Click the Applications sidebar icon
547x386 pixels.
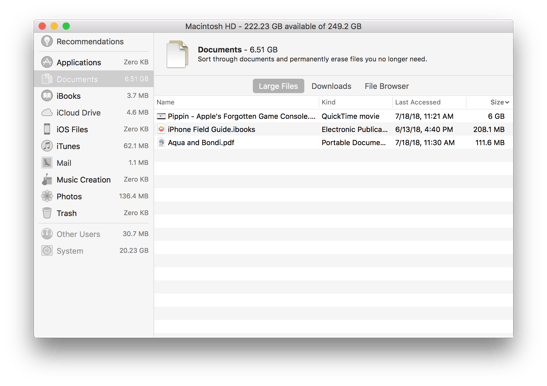coord(47,62)
